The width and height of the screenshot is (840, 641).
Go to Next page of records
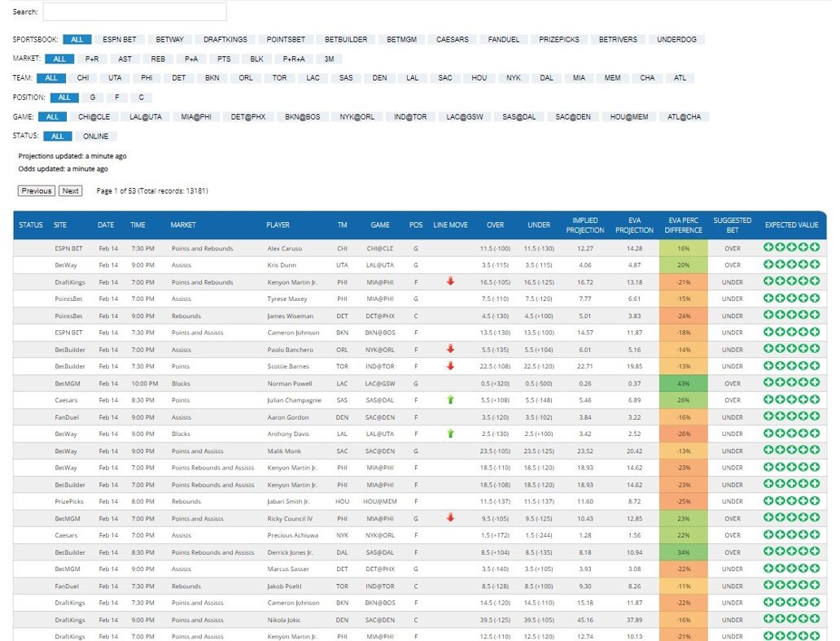(x=70, y=190)
